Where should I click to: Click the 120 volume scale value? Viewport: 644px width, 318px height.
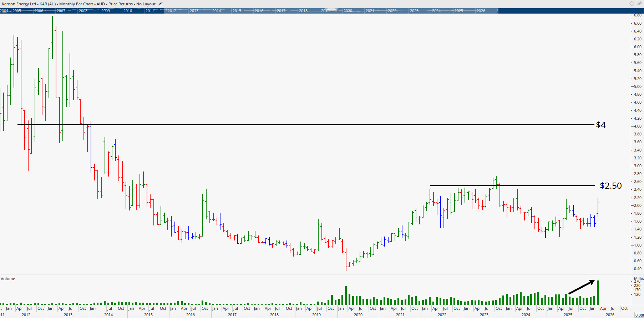pyautogui.click(x=637, y=294)
